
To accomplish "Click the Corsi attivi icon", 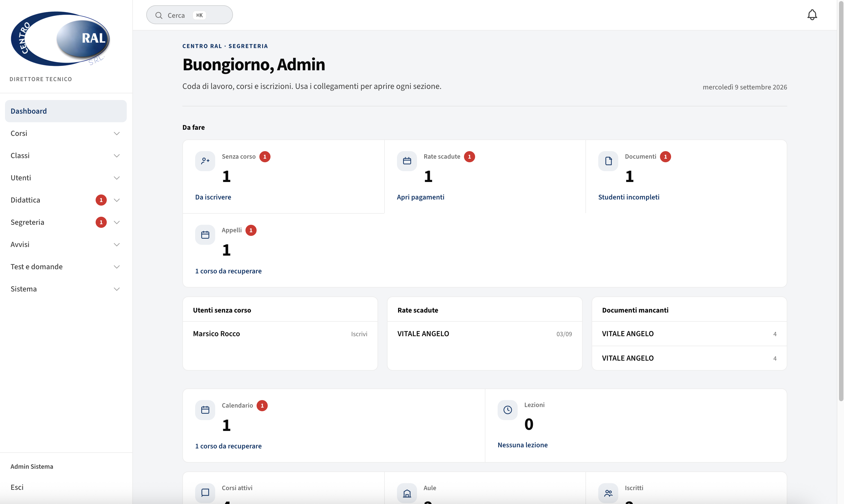I will pos(205,493).
